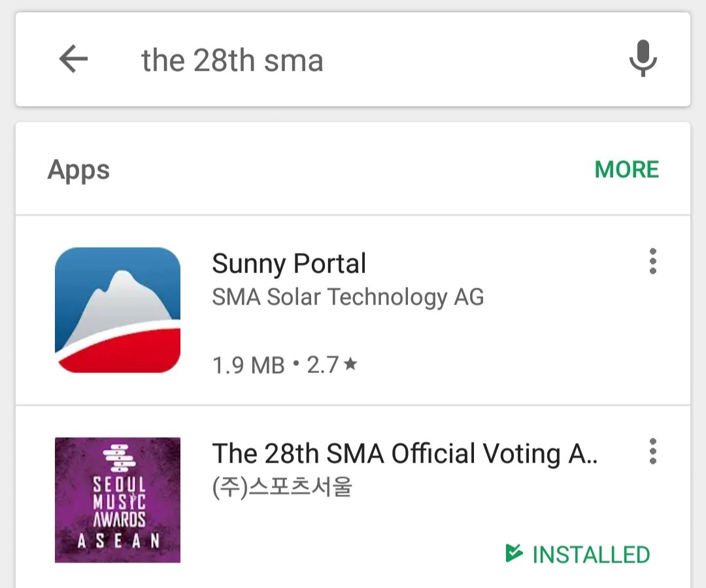
Task: Open The 28th SMA Official Voting title
Action: click(405, 453)
